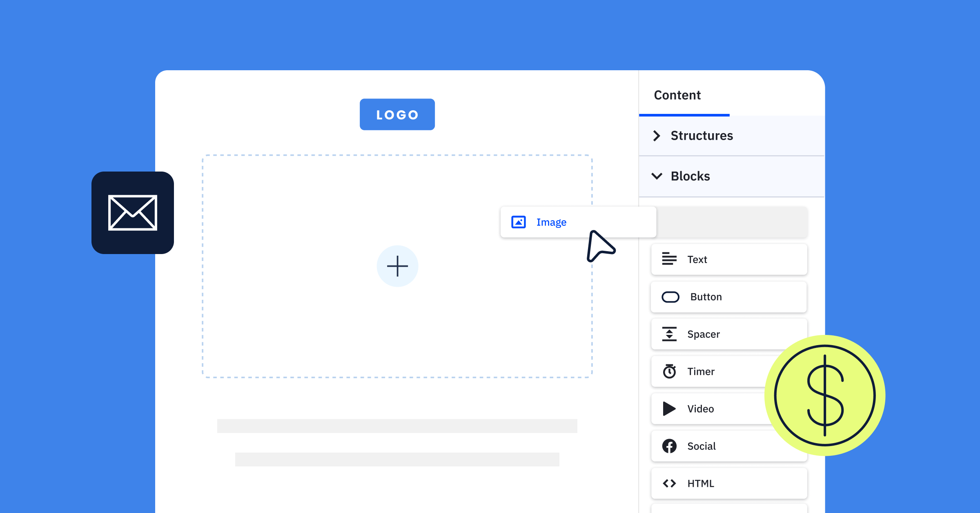The width and height of the screenshot is (980, 513).
Task: Select the Video block icon
Action: [x=669, y=408]
